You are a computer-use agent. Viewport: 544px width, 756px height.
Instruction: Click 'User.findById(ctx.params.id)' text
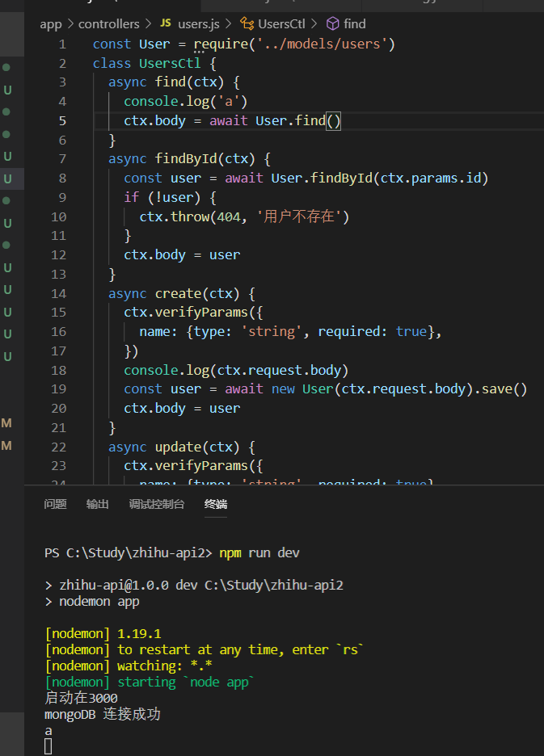click(380, 178)
